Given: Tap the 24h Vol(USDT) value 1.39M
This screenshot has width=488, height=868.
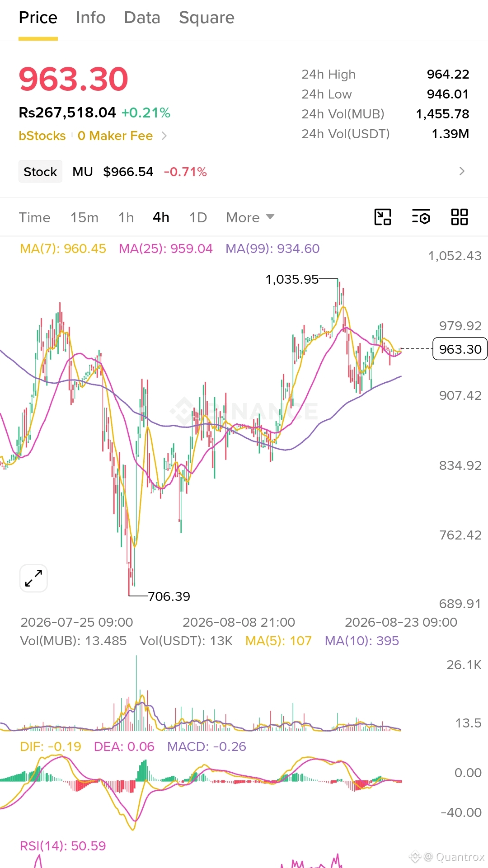Looking at the screenshot, I should click(x=450, y=134).
